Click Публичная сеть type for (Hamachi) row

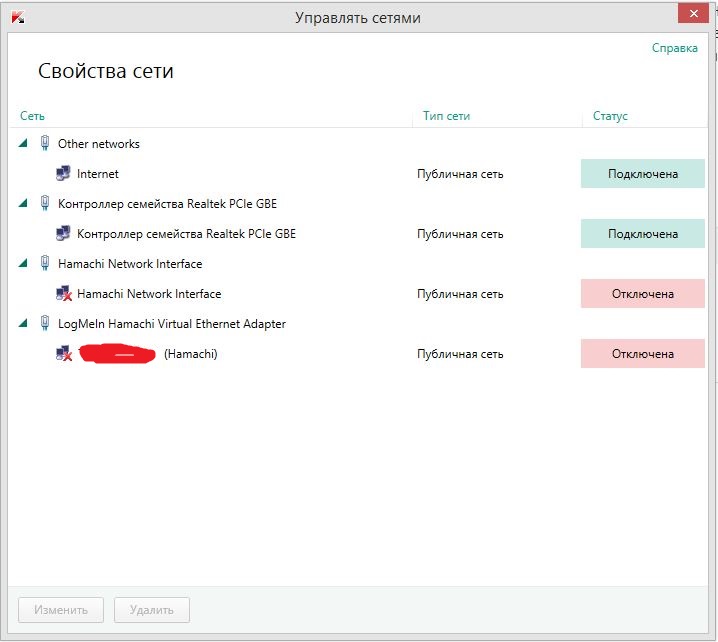pyautogui.click(x=460, y=354)
